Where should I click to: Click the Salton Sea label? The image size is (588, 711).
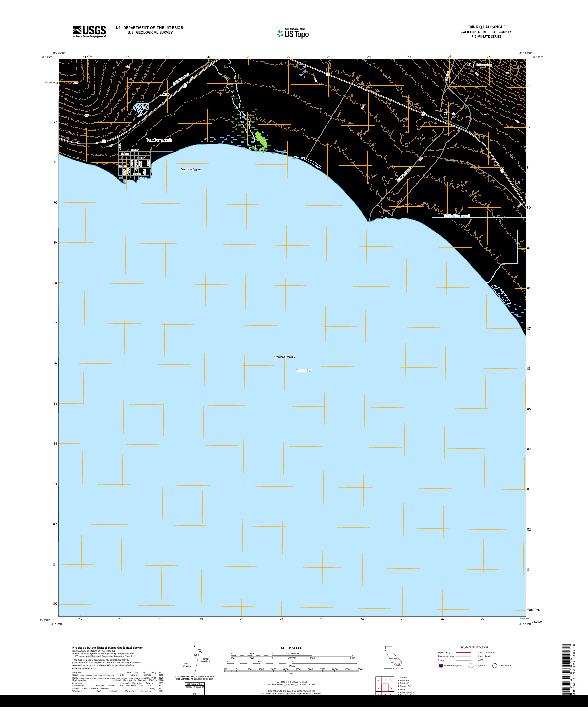(304, 370)
